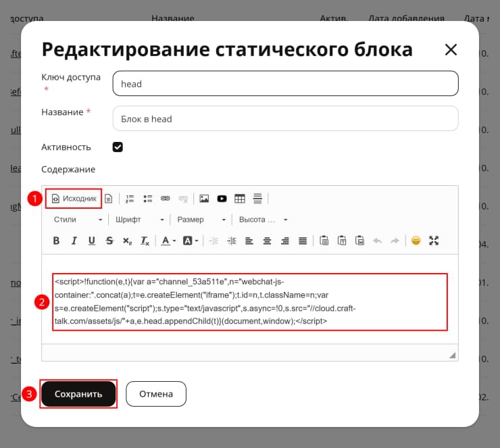Click inside the script content area
The width and height of the screenshot is (500, 448).
[250, 301]
